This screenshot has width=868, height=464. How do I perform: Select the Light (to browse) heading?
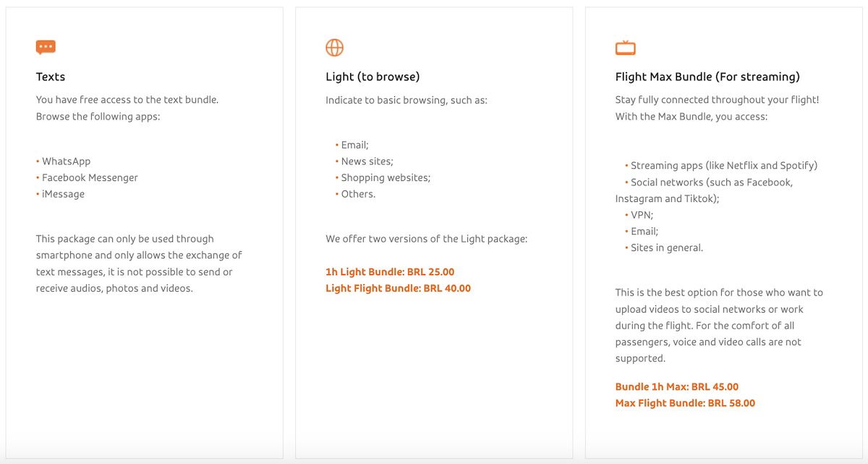(x=373, y=77)
